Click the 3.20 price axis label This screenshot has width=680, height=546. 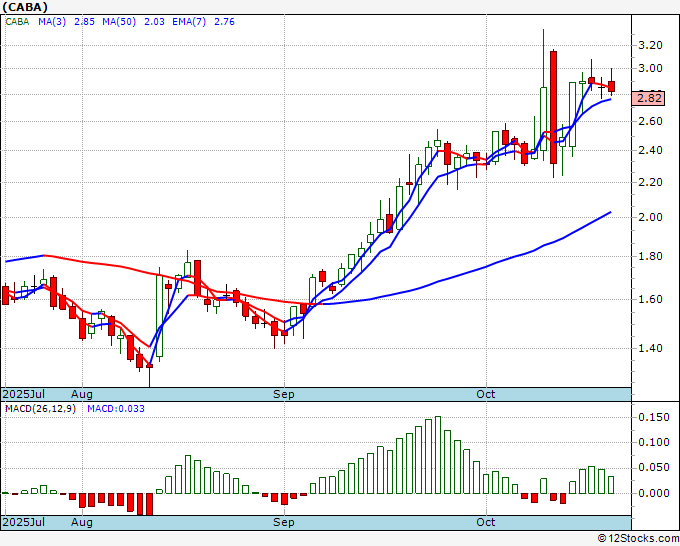click(x=650, y=45)
